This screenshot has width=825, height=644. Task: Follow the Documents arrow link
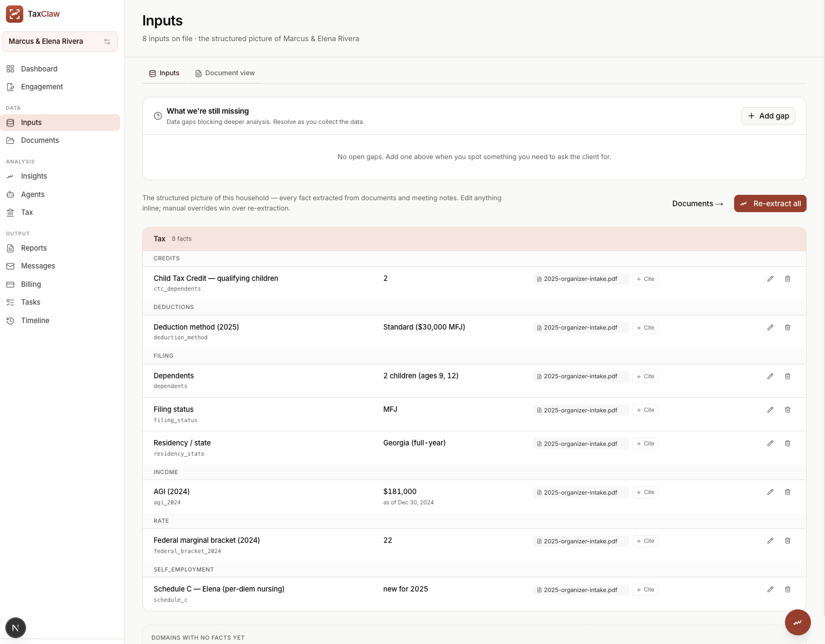[x=697, y=203]
